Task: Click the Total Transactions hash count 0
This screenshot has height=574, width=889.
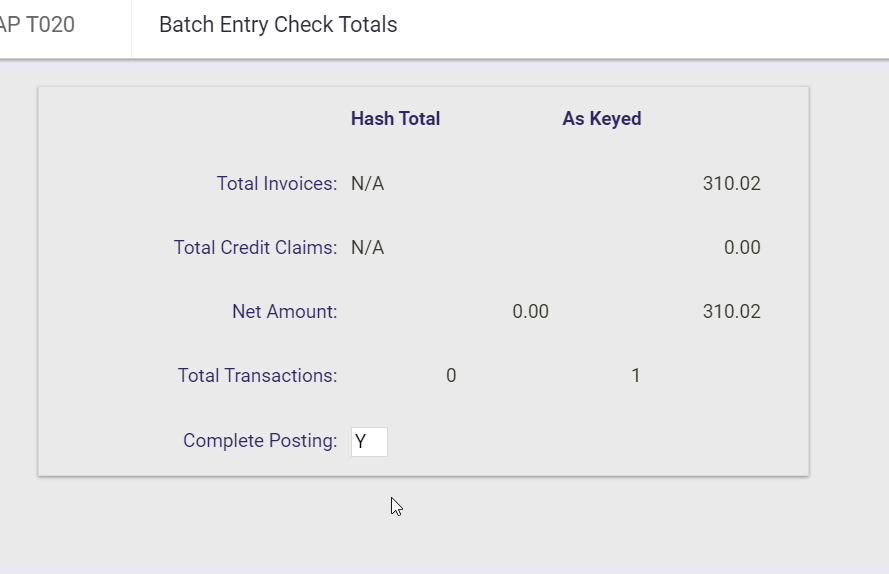Action: [451, 376]
